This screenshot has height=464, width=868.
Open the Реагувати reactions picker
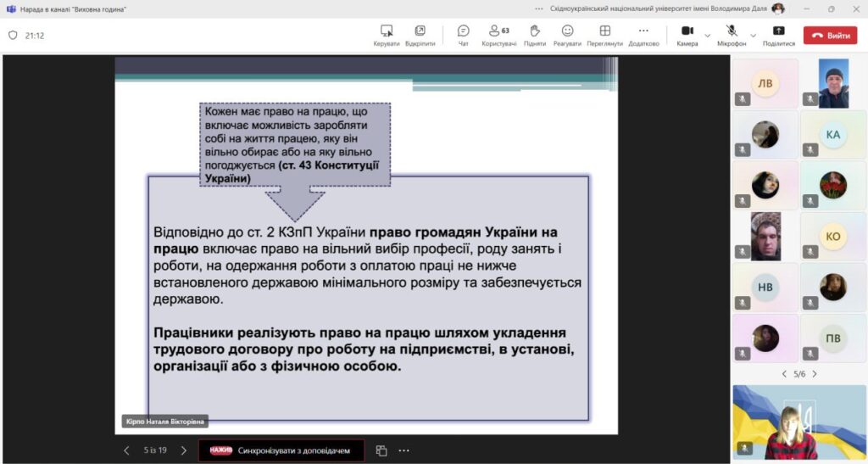(567, 35)
